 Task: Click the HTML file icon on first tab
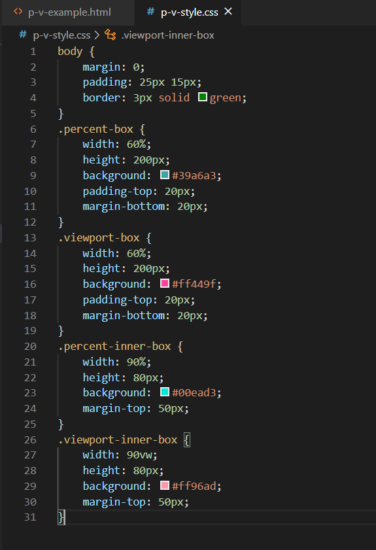pos(18,12)
